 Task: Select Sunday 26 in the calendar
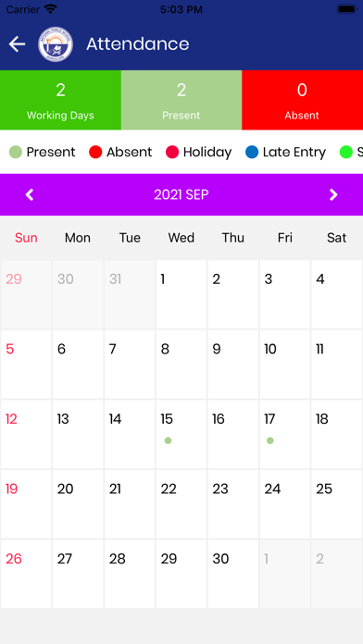point(26,574)
